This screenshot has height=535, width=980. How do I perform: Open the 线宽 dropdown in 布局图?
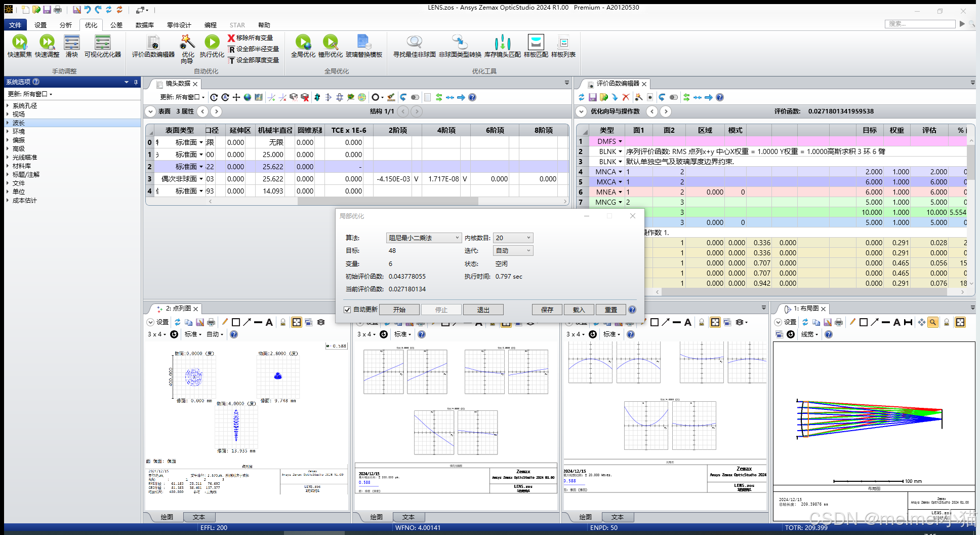coord(809,334)
